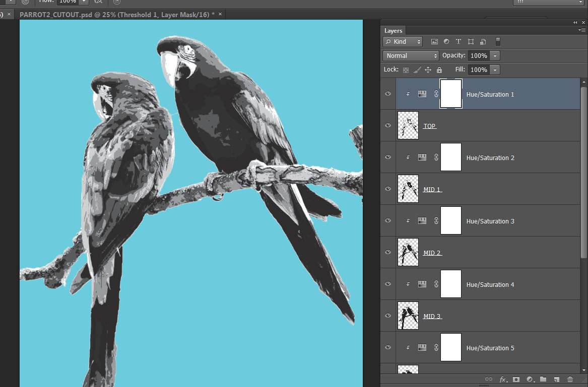Open the Layers panel options menu
This screenshot has width=588, height=387.
point(582,31)
